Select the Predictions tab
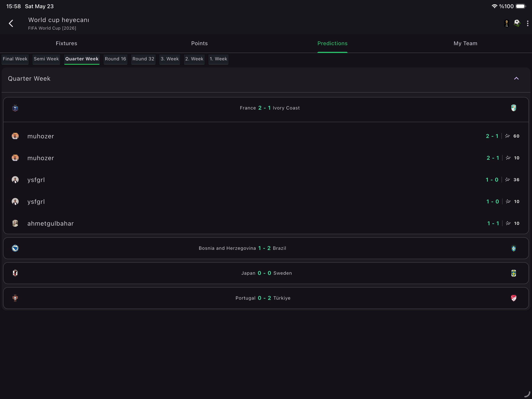The image size is (532, 399). (332, 43)
